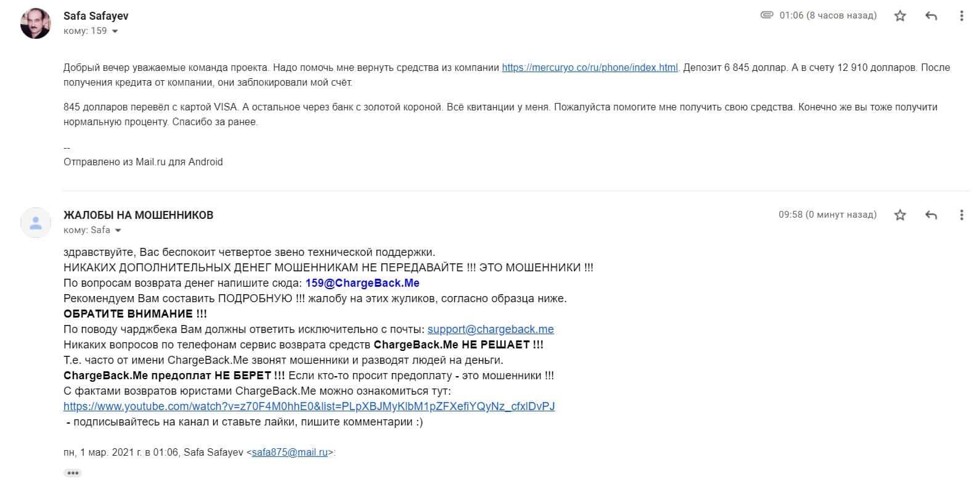Click the ЖАЛОБЫ НА МОШЕННИКОВ sender avatar
The width and height of the screenshot is (980, 481).
click(x=36, y=223)
